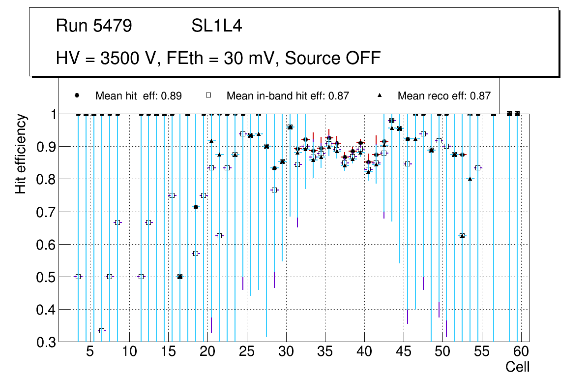The width and height of the screenshot is (588, 380).
Task: Select the "SL1L4" chamber label
Action: [x=216, y=26]
